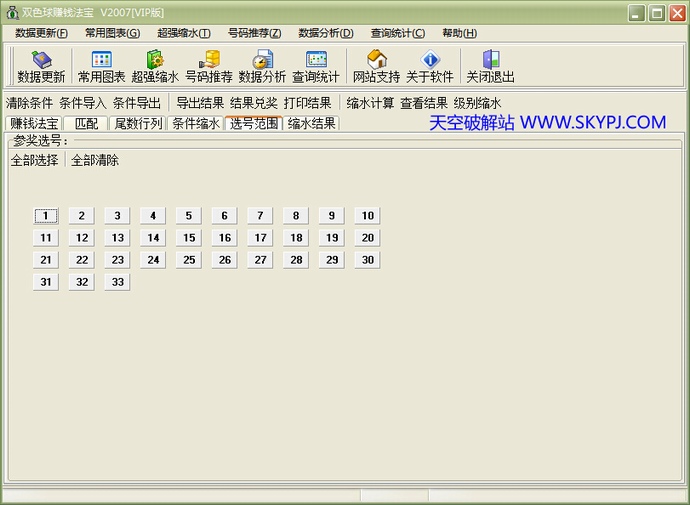Open the 超强缩水(T) menu

(x=184, y=33)
